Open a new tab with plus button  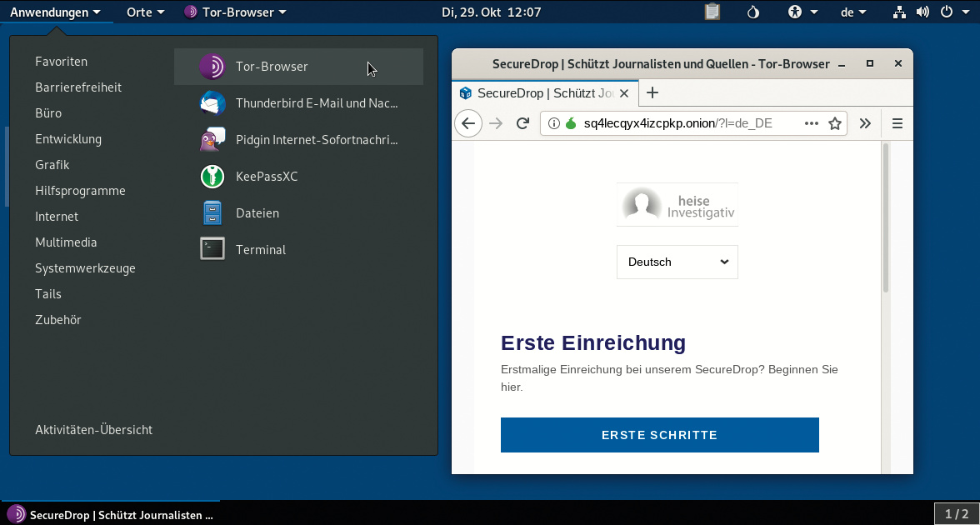[x=652, y=93]
